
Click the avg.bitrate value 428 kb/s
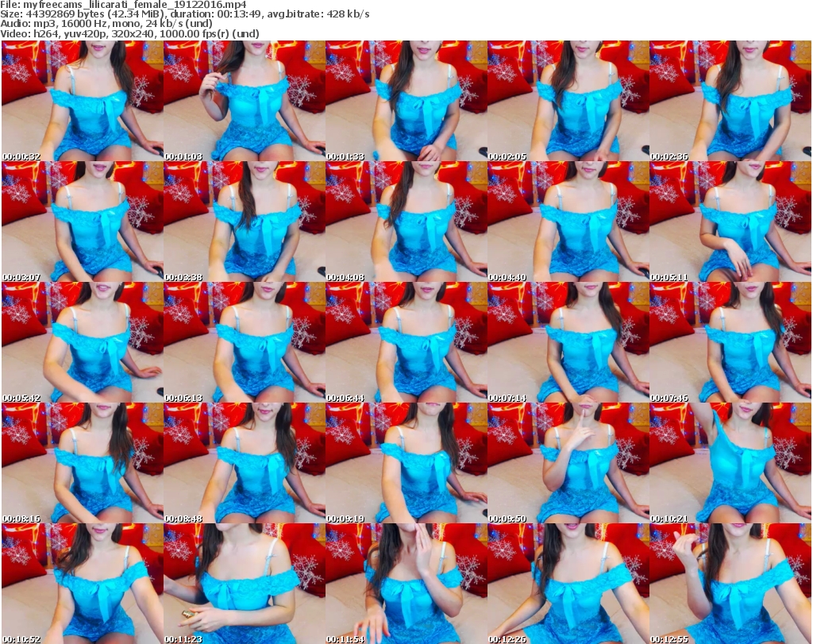(347, 14)
